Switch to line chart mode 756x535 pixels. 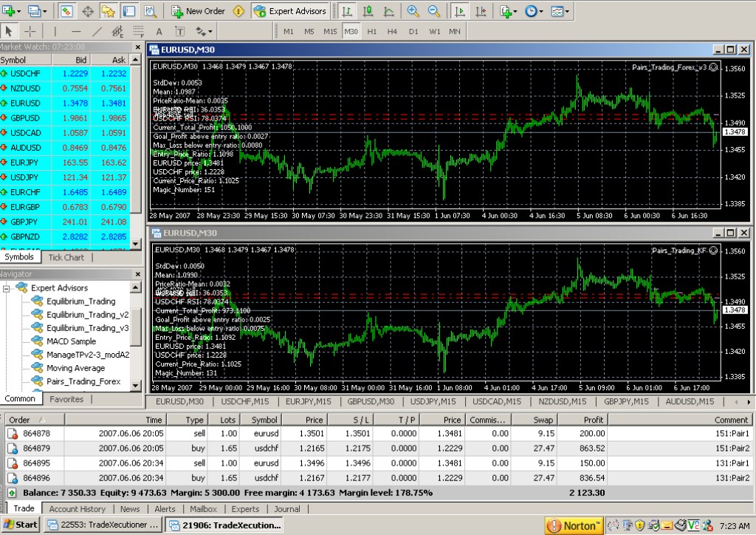coord(388,10)
